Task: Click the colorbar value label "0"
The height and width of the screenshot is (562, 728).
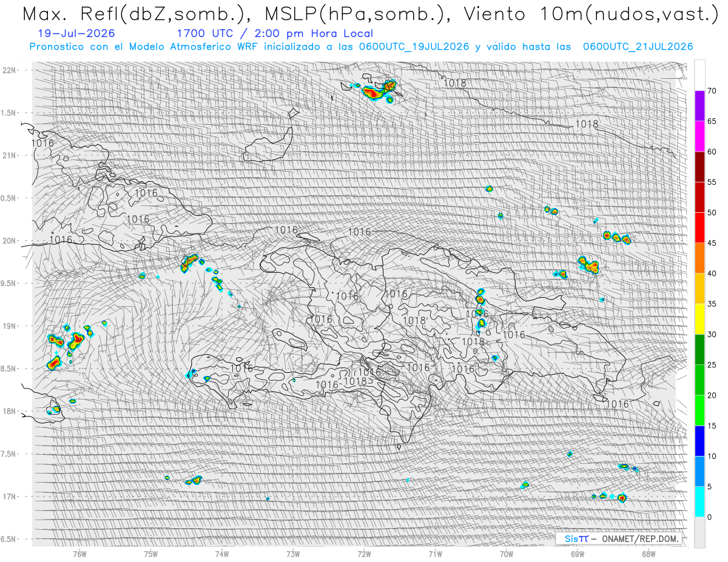Action: coord(710,517)
